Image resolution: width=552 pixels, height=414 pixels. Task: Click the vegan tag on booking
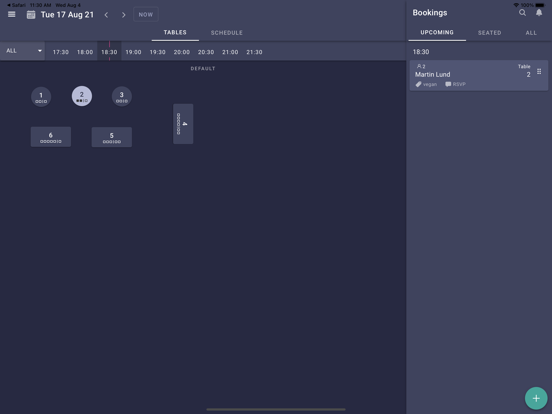coord(426,84)
